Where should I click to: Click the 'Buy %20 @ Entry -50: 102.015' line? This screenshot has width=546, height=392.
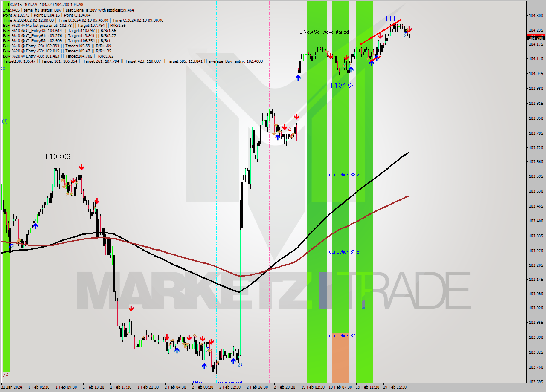[x=57, y=51]
